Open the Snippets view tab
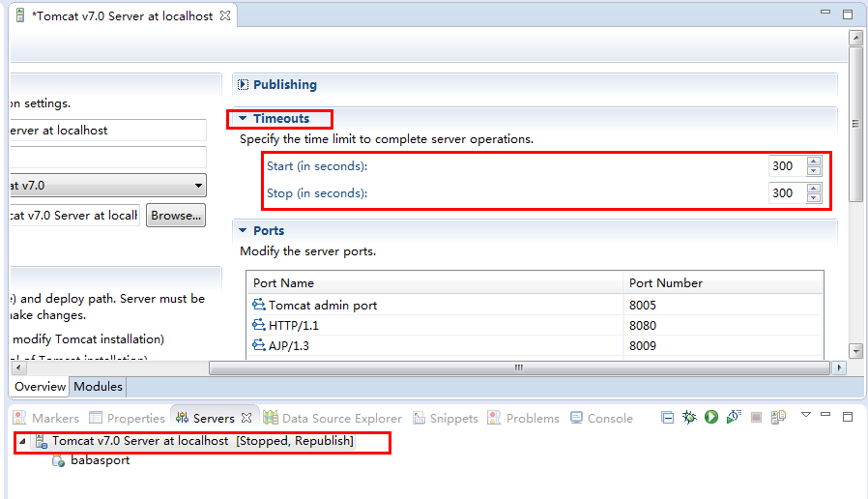Screen dimensions: 868x499 [x=446, y=418]
